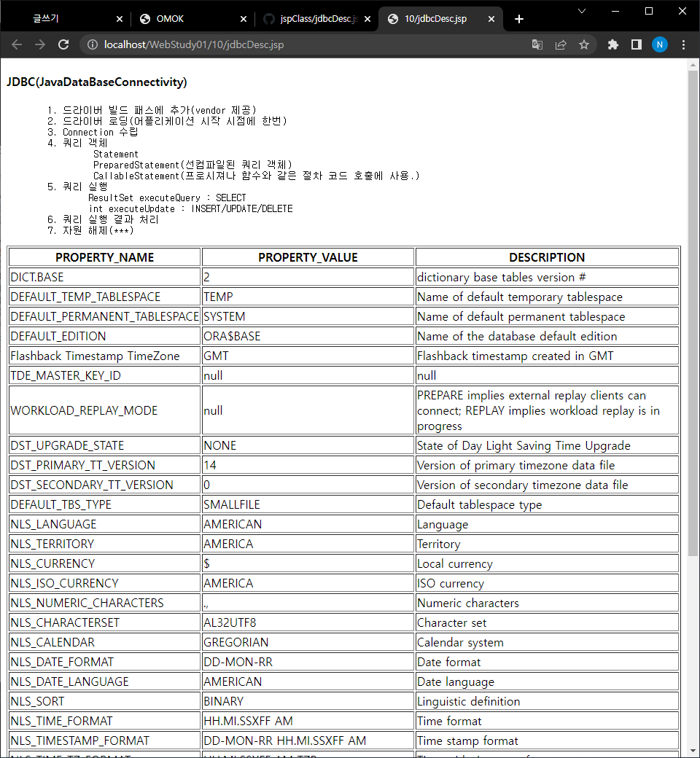Screen dimensions: 700x758
Task: Share this page icon
Action: click(x=561, y=44)
